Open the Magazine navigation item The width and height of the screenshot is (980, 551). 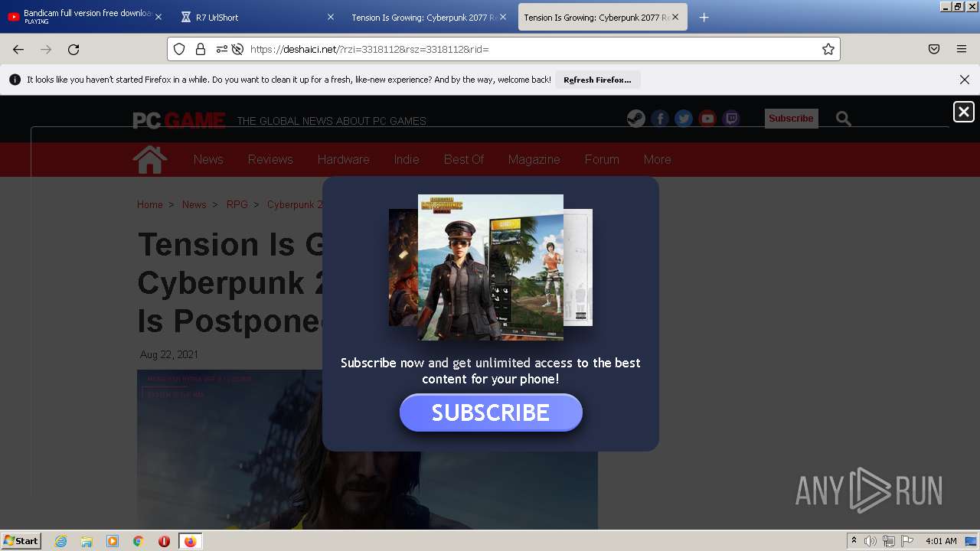coord(534,159)
